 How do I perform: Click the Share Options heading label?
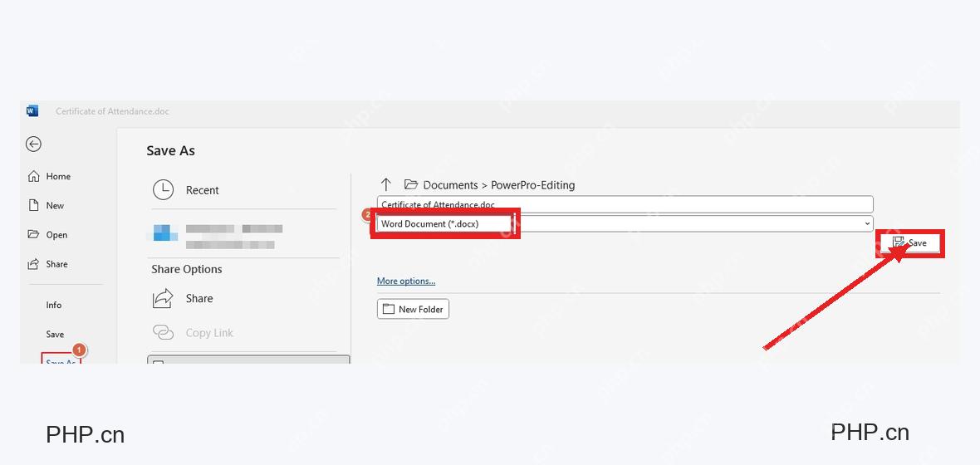point(187,269)
